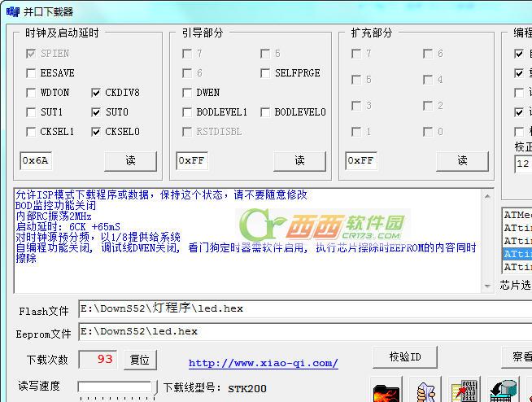Click the greyed RSTDISBL checkbox
This screenshot has width=532, height=402.
[x=187, y=132]
